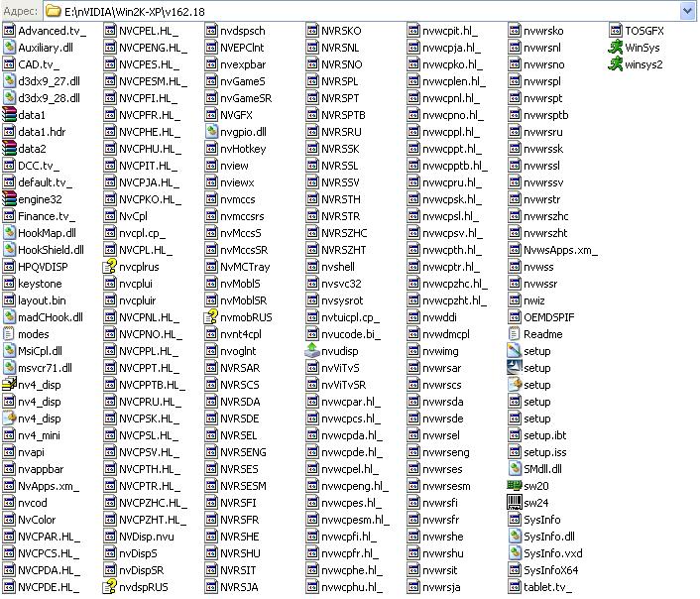This screenshot has width=700, height=599.
Task: Select the nvsvc32 file
Action: pyautogui.click(x=333, y=284)
